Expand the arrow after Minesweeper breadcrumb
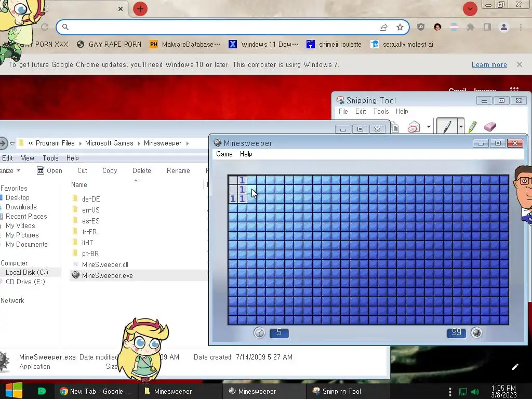This screenshot has width=532, height=399. click(x=187, y=143)
